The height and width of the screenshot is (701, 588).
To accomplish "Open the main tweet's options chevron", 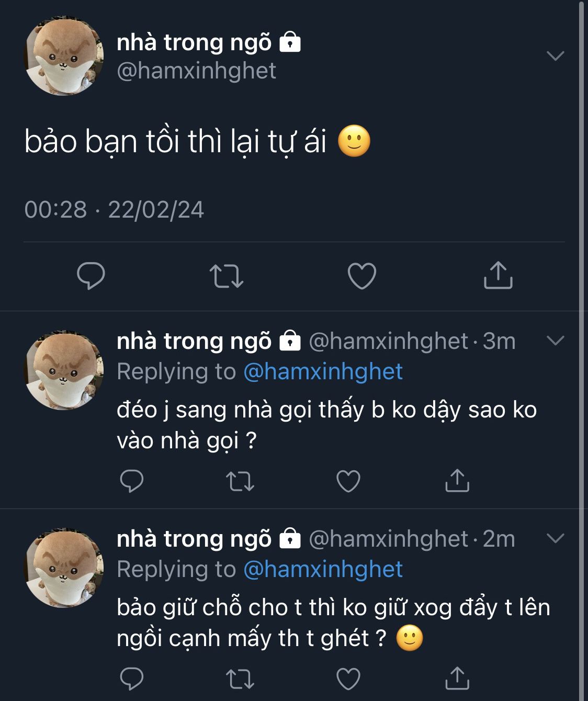I will click(x=555, y=55).
